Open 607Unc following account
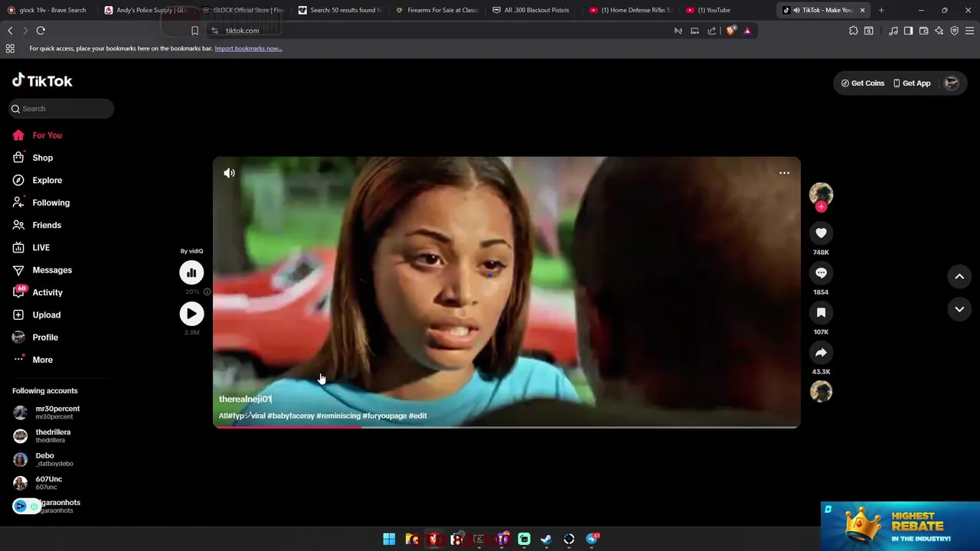Viewport: 980px width, 551px height. pos(37,483)
